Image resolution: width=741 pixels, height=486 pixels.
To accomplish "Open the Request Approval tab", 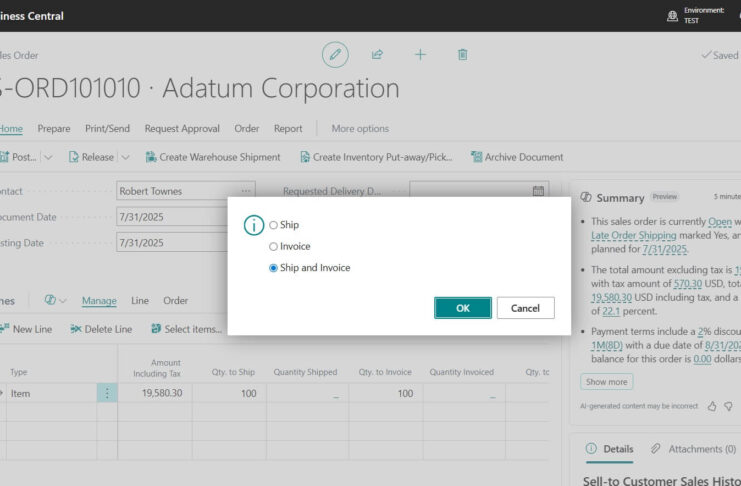I will pyautogui.click(x=182, y=129).
